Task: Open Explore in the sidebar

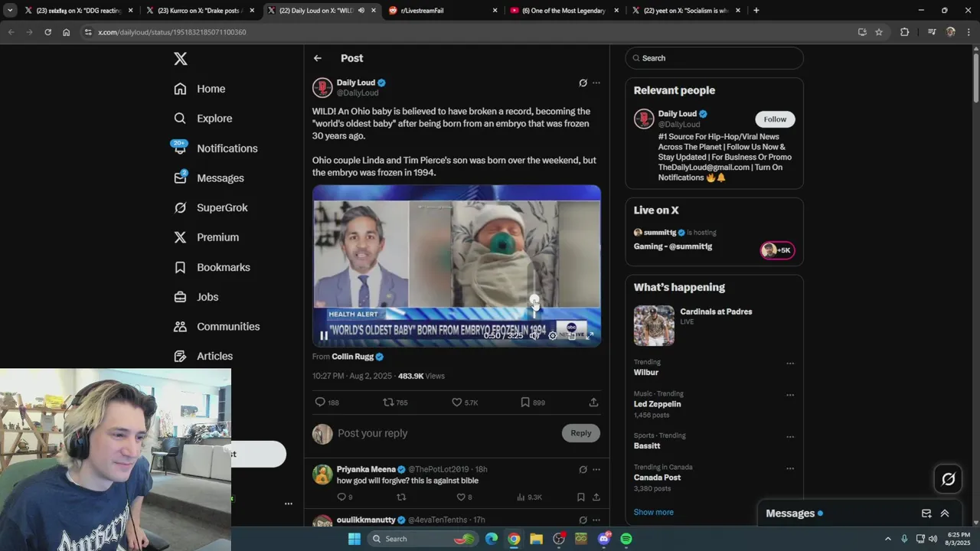Action: click(x=203, y=119)
